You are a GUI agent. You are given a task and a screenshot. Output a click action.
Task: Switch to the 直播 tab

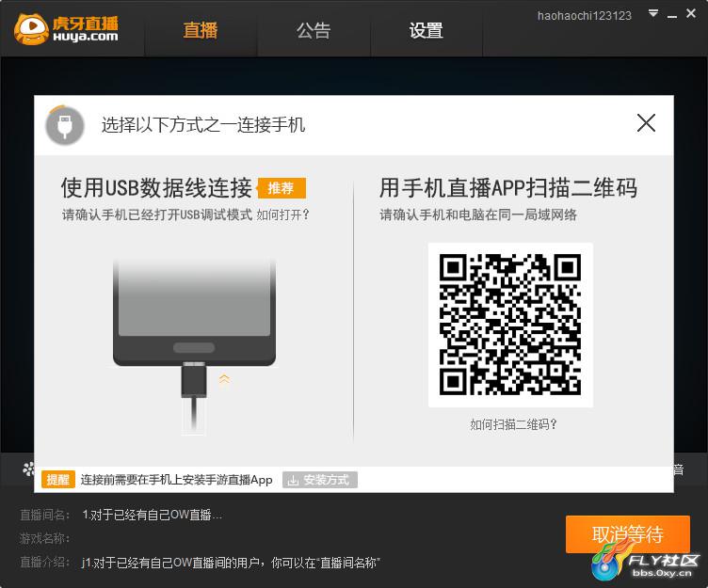(x=201, y=31)
